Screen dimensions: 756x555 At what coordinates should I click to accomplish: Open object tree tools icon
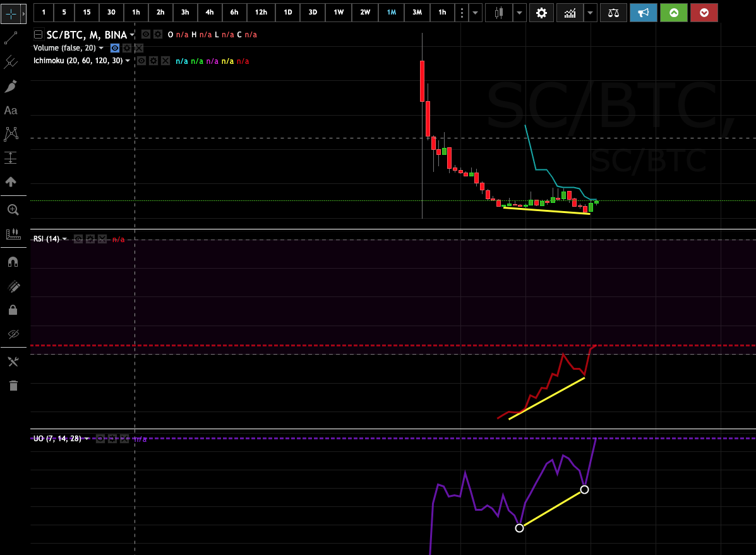click(13, 362)
